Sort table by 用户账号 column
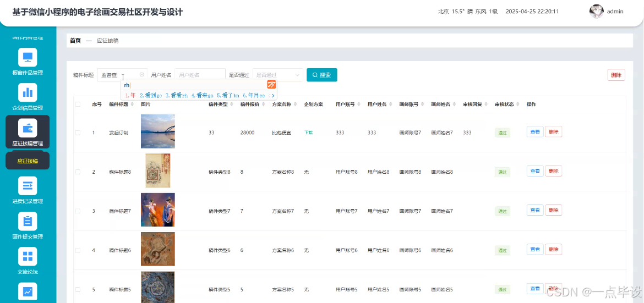 pos(359,104)
